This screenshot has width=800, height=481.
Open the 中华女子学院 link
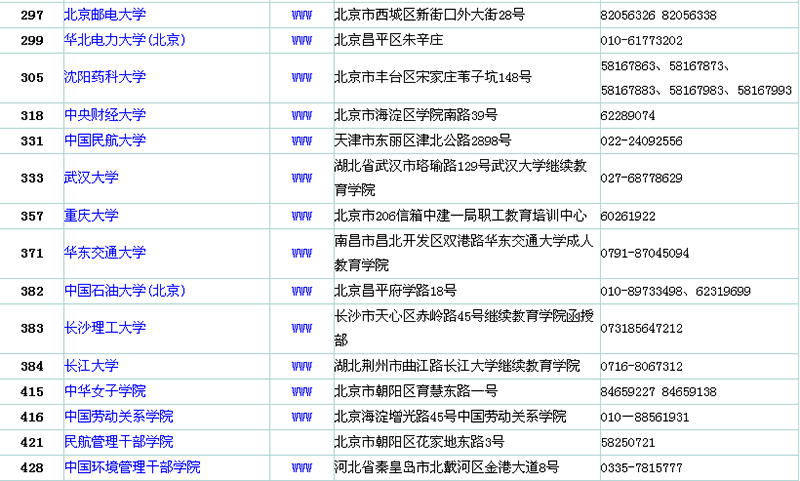point(105,391)
